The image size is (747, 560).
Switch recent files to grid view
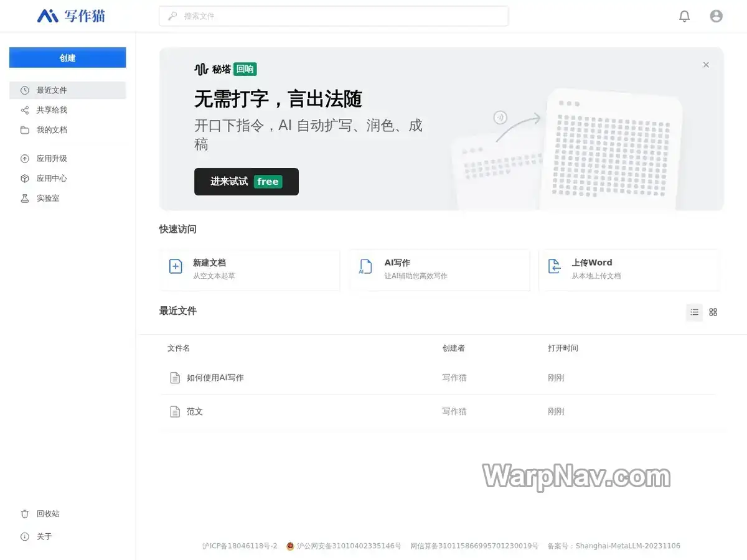[713, 312]
